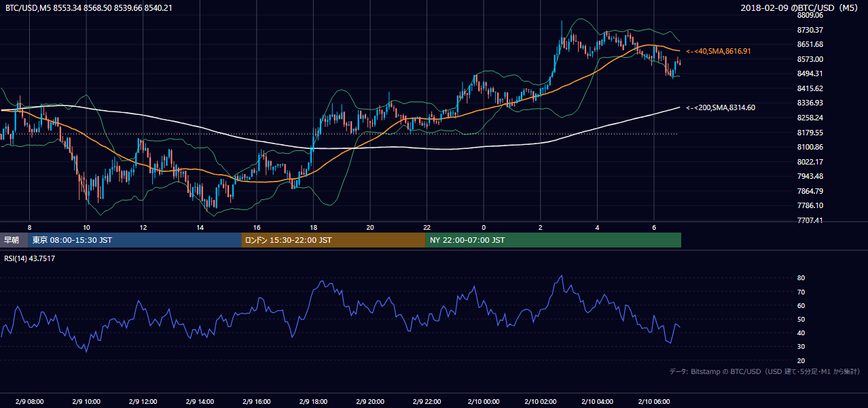Click the 2/9 14:00 time label
868x408 pixels.
coord(200,402)
